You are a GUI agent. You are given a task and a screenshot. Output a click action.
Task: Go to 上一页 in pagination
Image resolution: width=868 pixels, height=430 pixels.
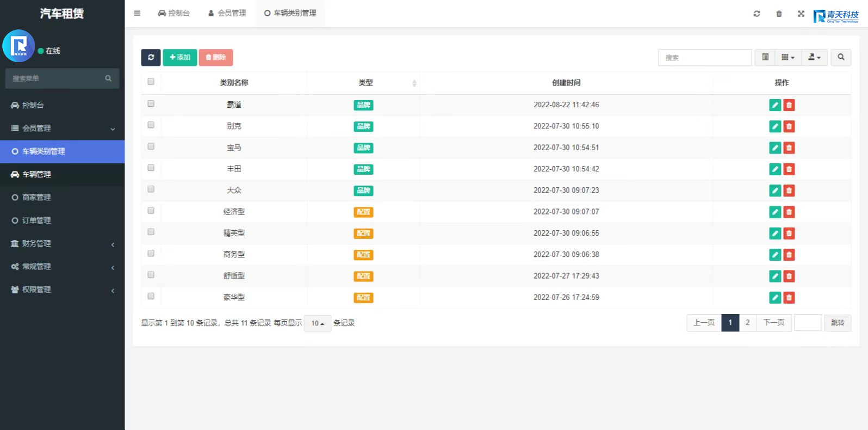704,323
